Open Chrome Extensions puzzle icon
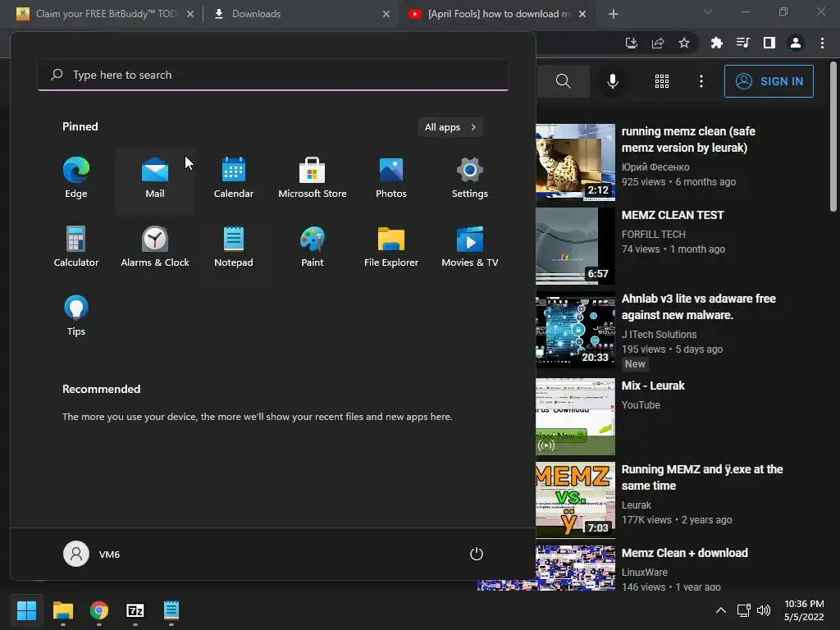Image resolution: width=840 pixels, height=630 pixels. (x=716, y=43)
